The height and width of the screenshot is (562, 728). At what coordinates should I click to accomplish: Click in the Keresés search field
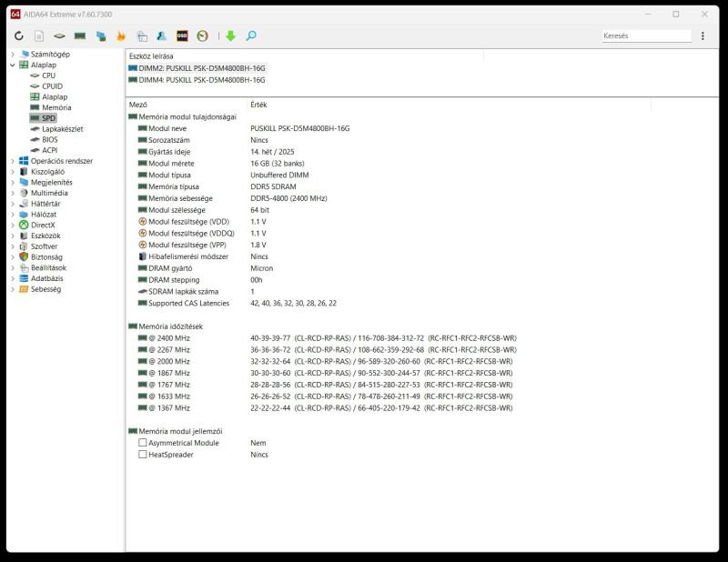(647, 35)
